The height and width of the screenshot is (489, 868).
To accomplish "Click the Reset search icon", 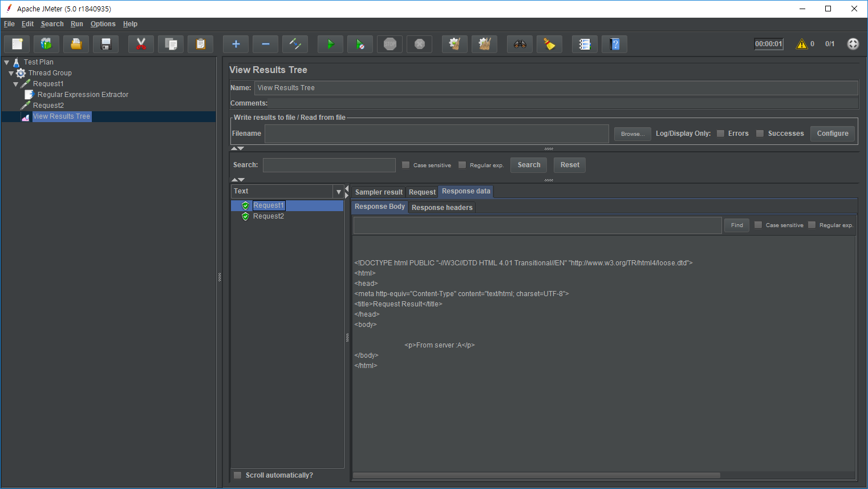I will click(x=550, y=44).
